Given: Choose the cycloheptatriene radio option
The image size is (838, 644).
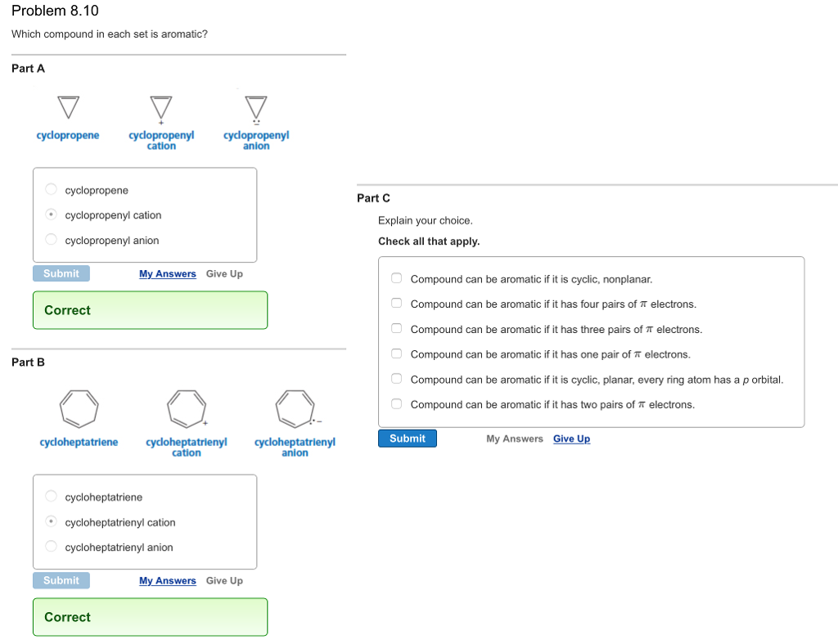Looking at the screenshot, I should point(51,497).
